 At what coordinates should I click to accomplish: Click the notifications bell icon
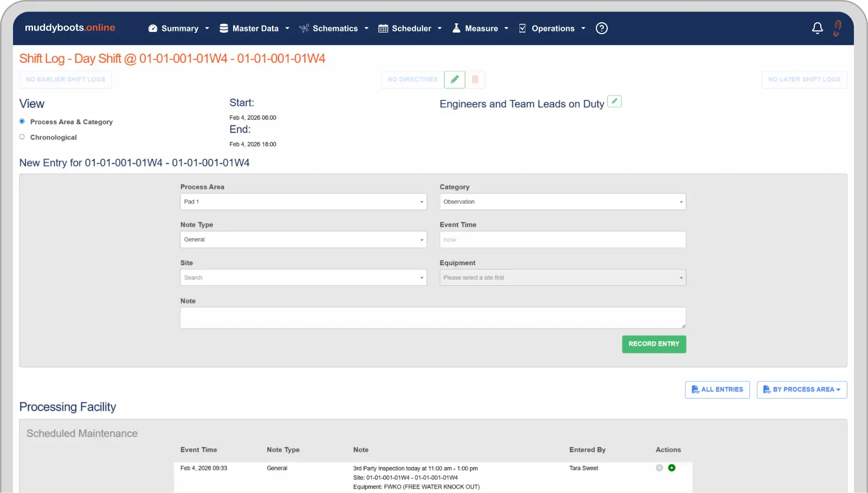817,28
